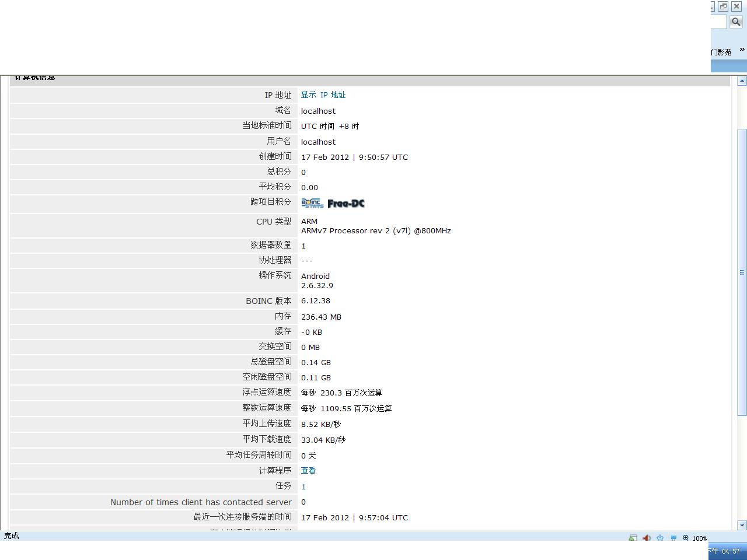Open the Free-DC cross-project stats logo
Screen dimensions: 747x560
(346, 203)
